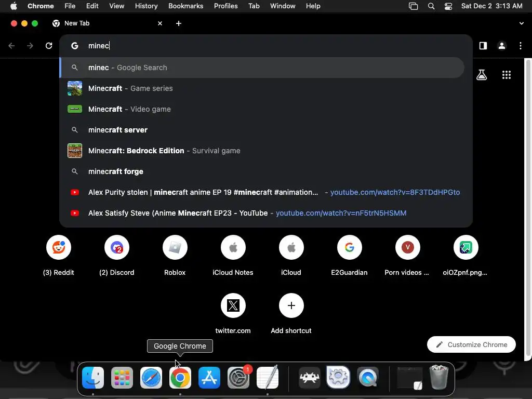Open Alex Purity stolen YouTube suggestion
Viewport: 532px width, 399px height.
click(262, 192)
